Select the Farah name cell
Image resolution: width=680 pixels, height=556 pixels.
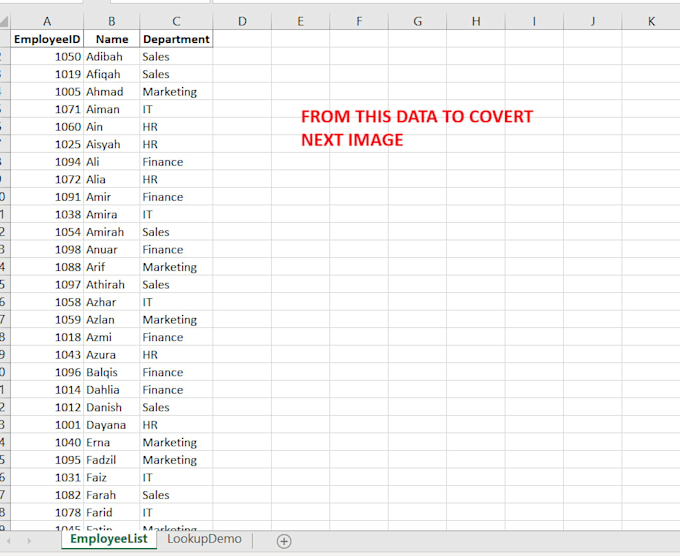click(x=111, y=495)
